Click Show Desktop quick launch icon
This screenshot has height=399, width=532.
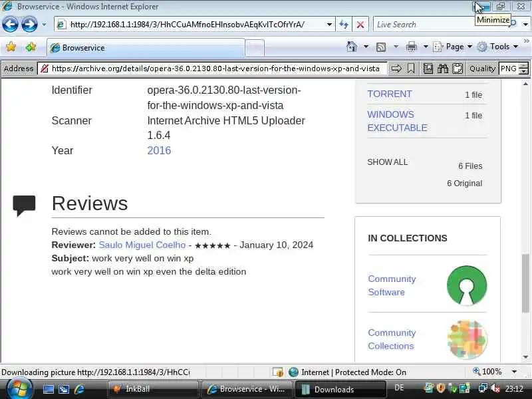coord(48,389)
